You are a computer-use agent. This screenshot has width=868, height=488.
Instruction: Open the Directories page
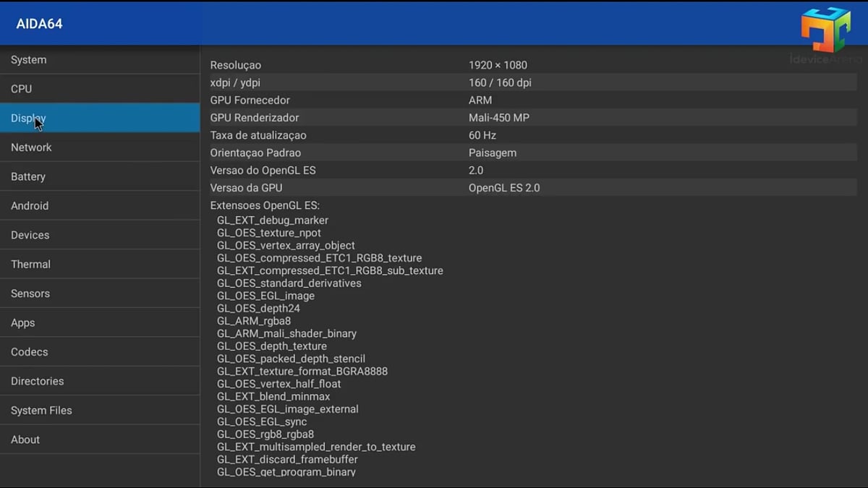coord(37,381)
